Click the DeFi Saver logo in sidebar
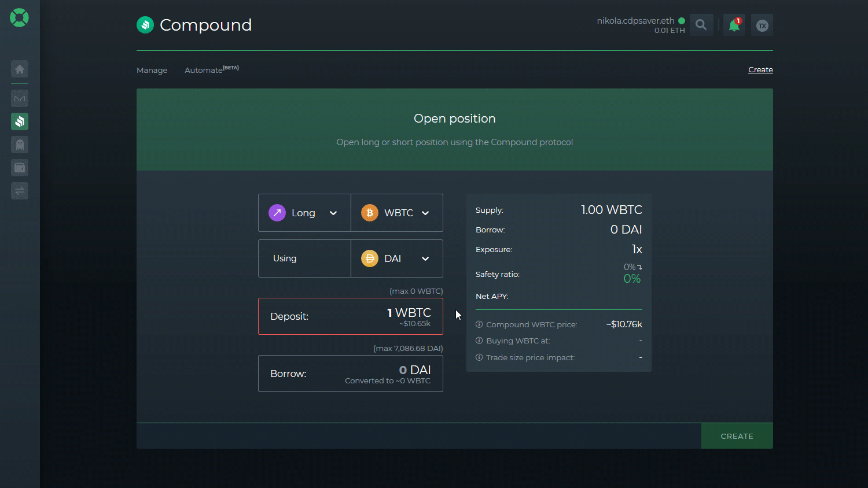Screen dimensions: 868x488 pyautogui.click(x=19, y=18)
